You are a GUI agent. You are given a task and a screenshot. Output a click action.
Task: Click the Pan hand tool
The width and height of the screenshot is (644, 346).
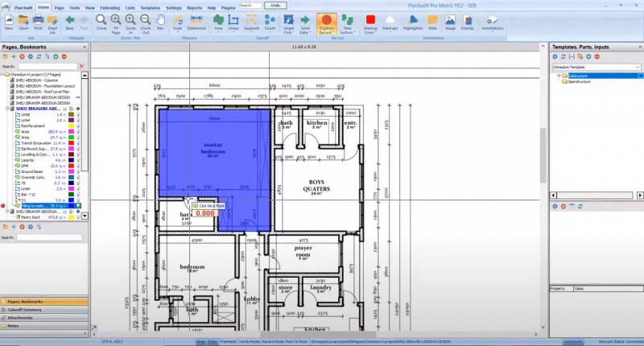click(161, 21)
